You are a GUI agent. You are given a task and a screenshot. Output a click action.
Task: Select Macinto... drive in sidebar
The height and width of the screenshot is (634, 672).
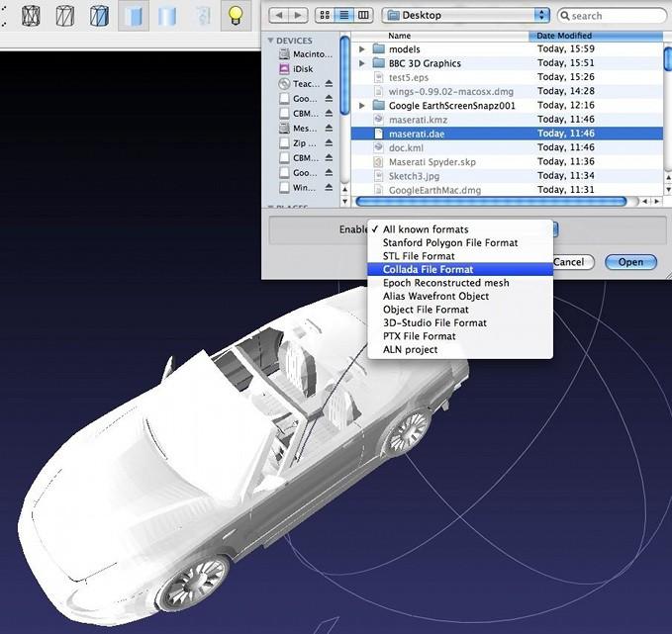[306, 54]
